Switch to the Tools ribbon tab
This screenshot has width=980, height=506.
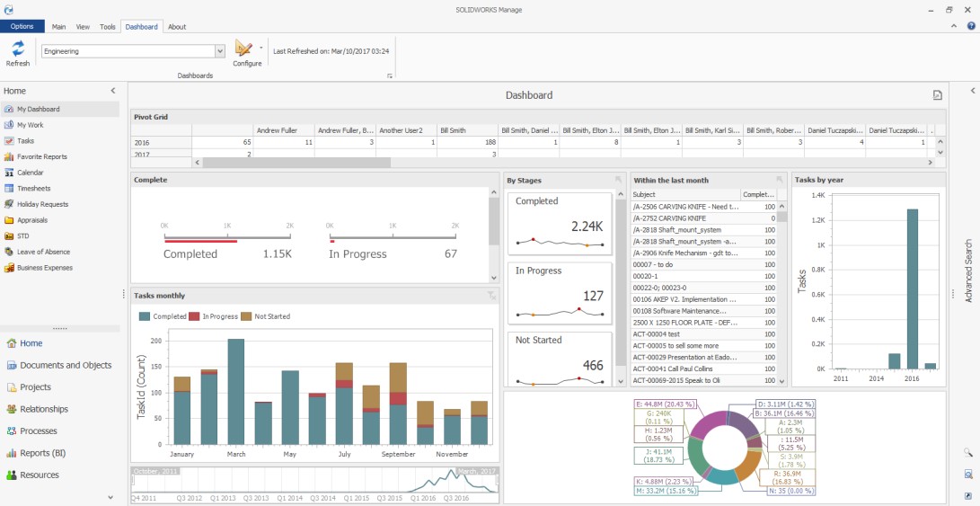107,27
